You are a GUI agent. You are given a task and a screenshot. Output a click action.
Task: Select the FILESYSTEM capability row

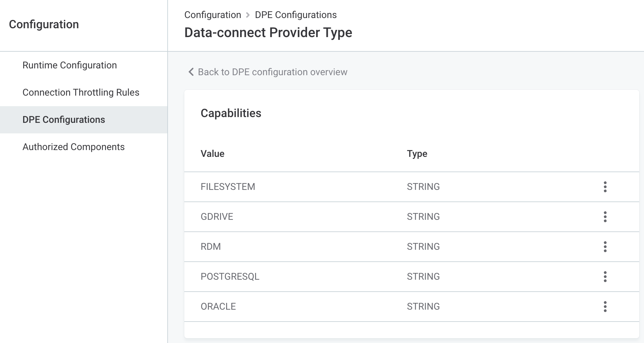click(x=228, y=187)
